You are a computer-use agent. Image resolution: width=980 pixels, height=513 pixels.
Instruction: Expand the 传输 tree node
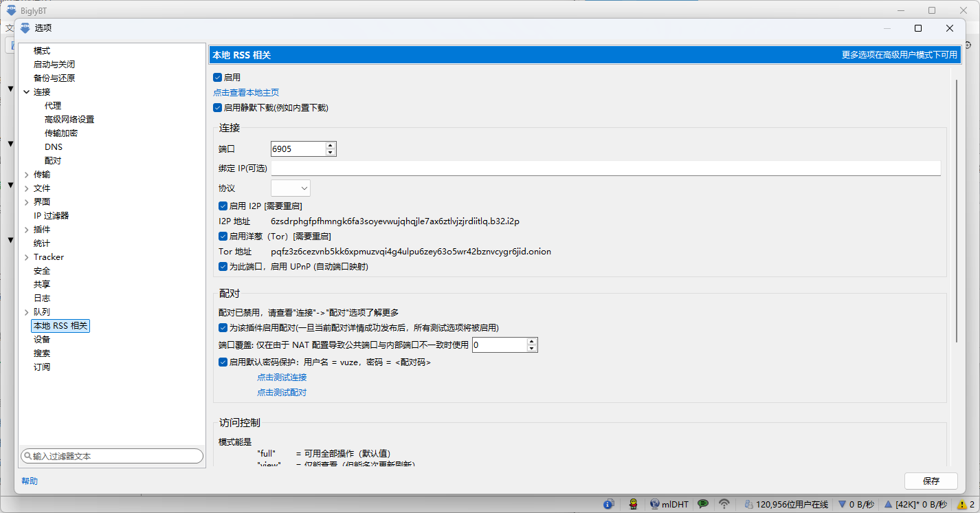pos(26,175)
